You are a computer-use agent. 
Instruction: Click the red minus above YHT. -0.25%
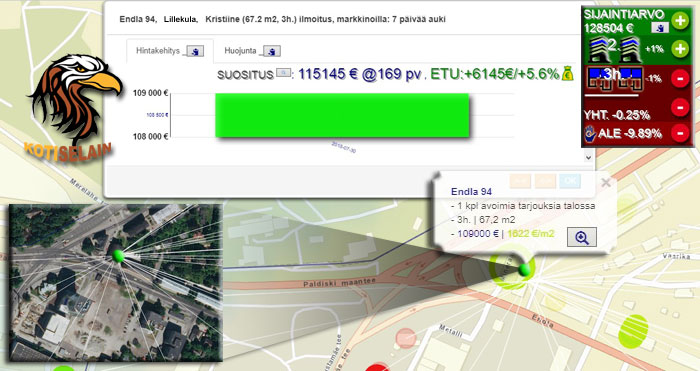pyautogui.click(x=680, y=107)
